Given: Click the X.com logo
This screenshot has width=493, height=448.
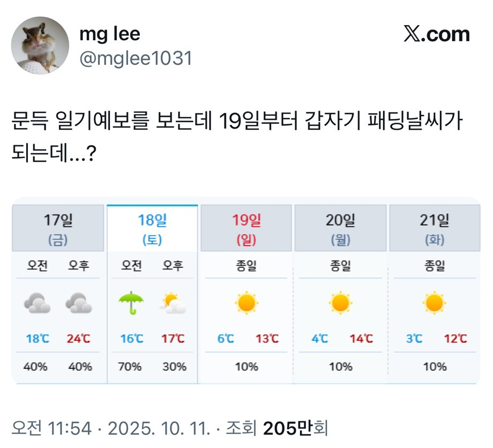Looking at the screenshot, I should point(437,34).
